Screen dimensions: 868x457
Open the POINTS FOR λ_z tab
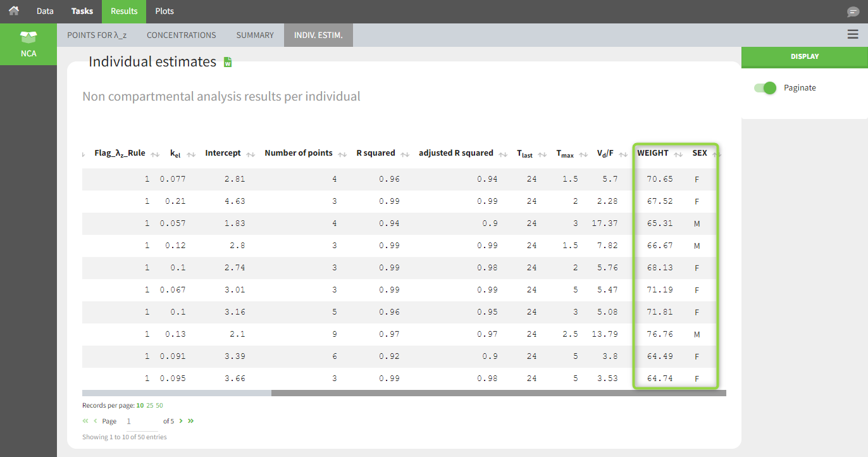pos(97,35)
